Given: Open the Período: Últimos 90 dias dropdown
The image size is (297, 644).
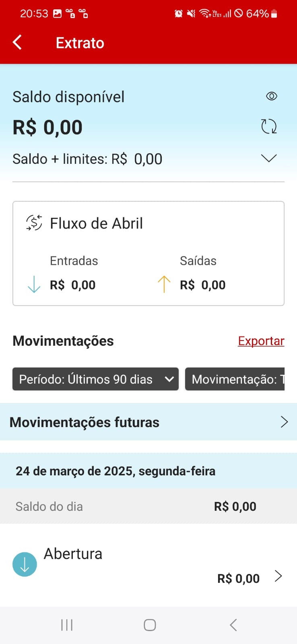Looking at the screenshot, I should point(95,379).
